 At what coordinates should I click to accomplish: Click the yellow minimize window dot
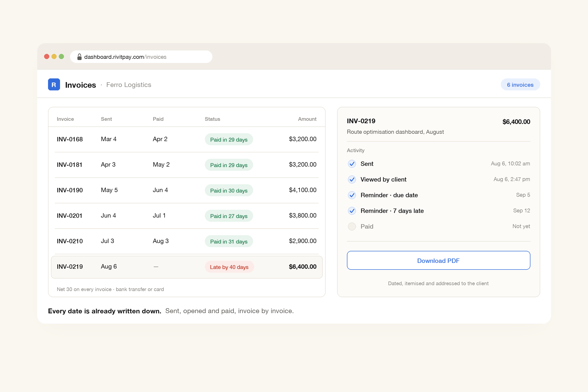(54, 57)
